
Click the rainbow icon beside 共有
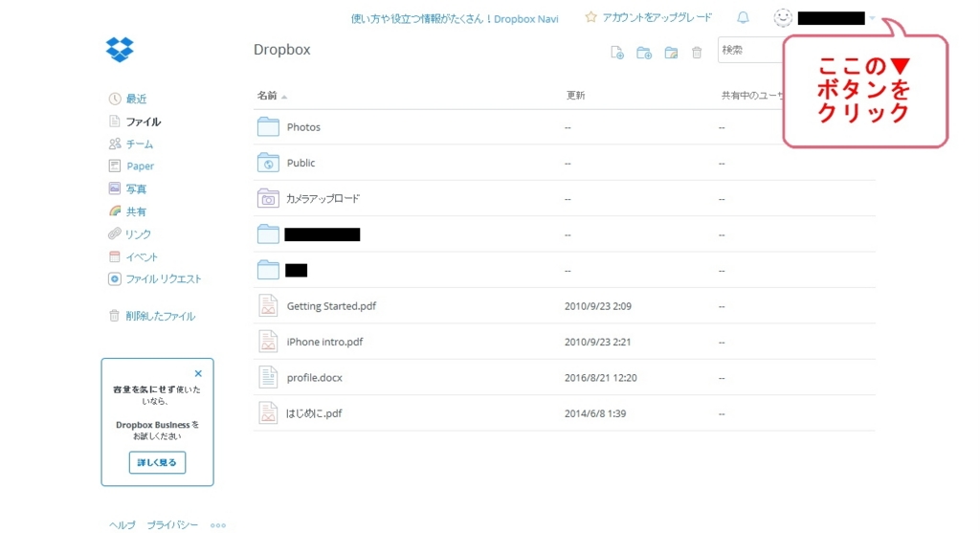(115, 211)
